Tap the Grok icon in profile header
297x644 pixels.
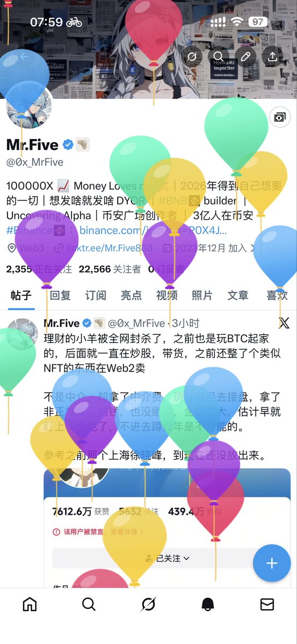(192, 57)
